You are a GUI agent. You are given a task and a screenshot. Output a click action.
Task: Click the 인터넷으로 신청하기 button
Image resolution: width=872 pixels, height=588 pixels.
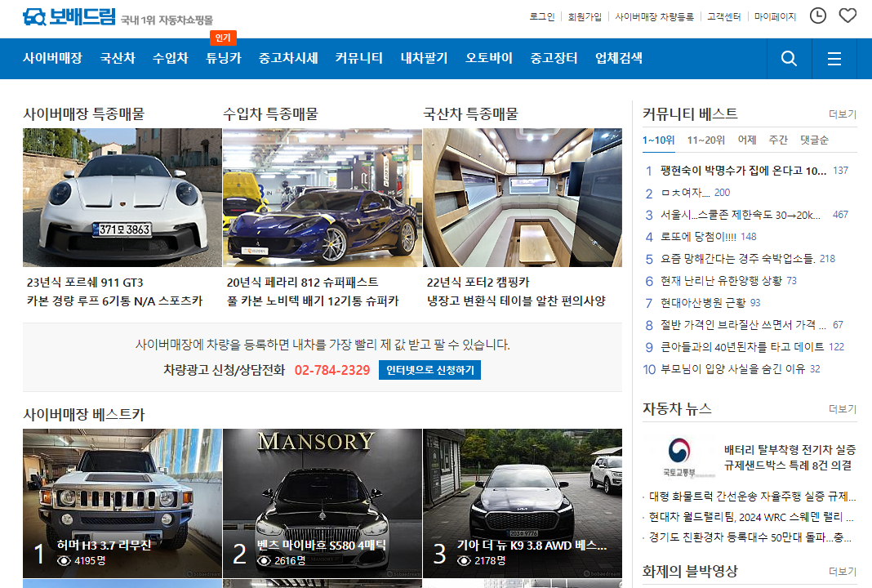(429, 369)
